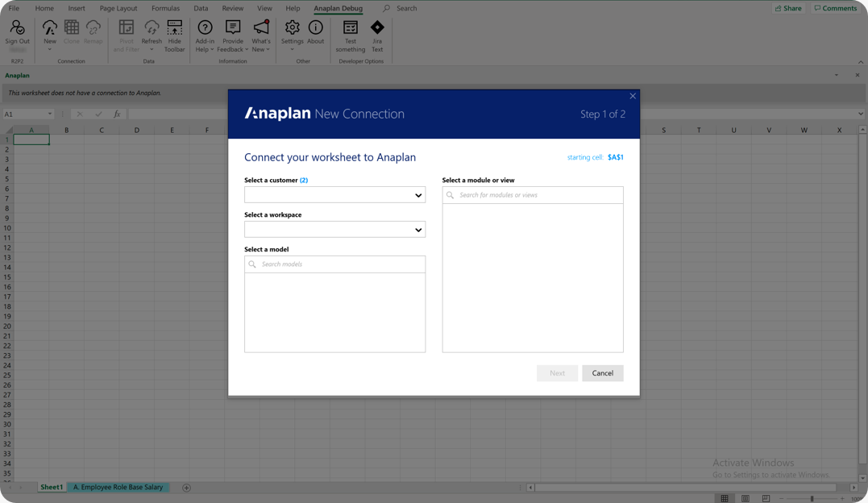Click the Share button
868x503 pixels.
(x=788, y=8)
